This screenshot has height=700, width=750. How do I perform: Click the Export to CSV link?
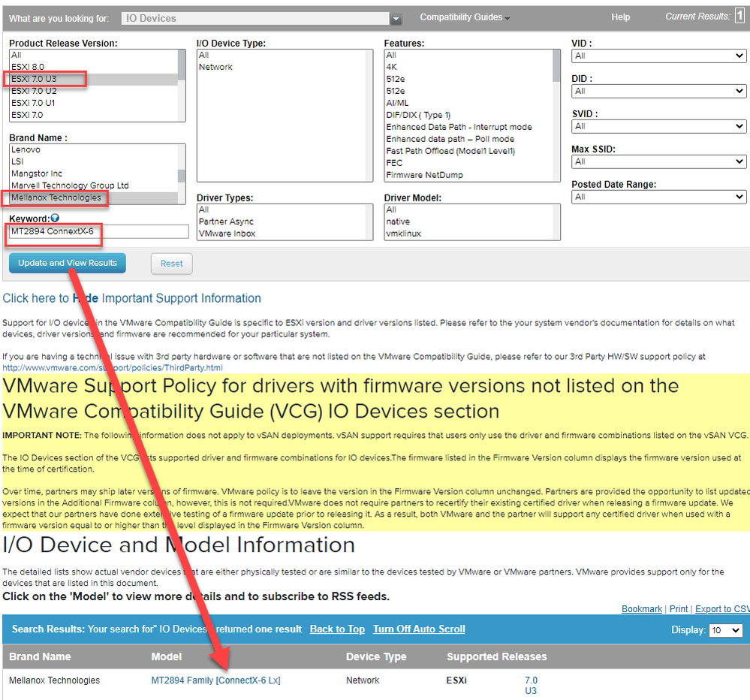[x=722, y=608]
